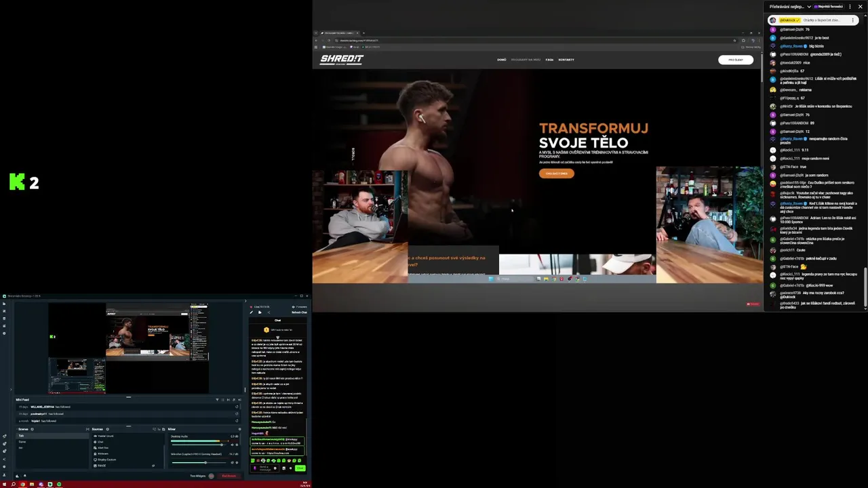The height and width of the screenshot is (488, 868).
Task: Open the pinned message's three-dot menu
Action: click(852, 20)
